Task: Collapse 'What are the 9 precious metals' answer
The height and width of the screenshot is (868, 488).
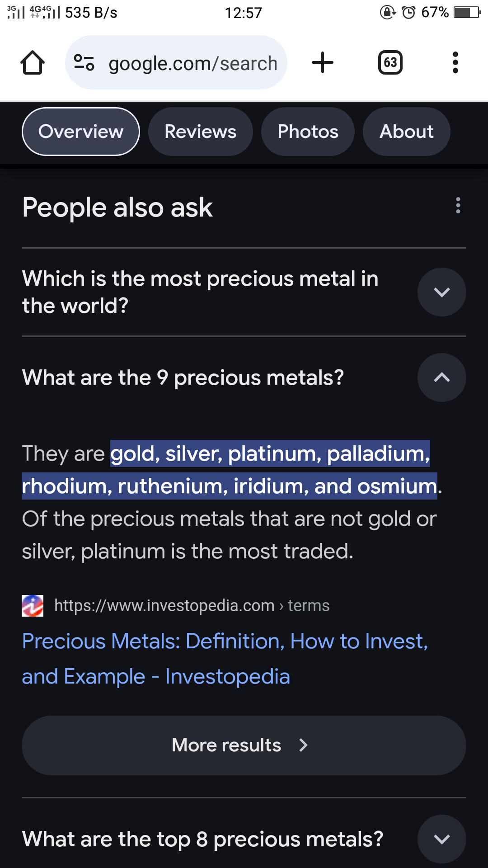Action: coord(442,377)
